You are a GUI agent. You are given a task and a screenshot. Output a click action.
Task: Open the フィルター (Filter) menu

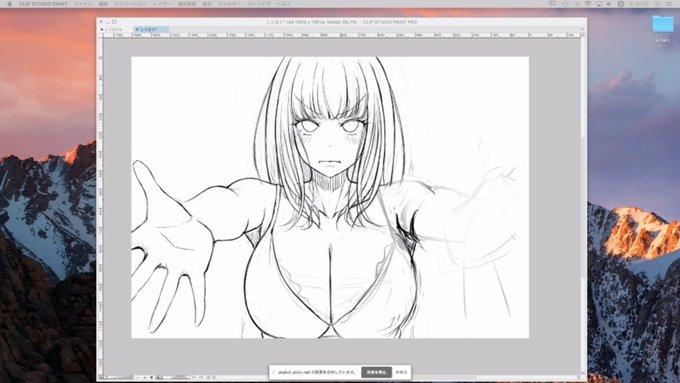tap(229, 3)
